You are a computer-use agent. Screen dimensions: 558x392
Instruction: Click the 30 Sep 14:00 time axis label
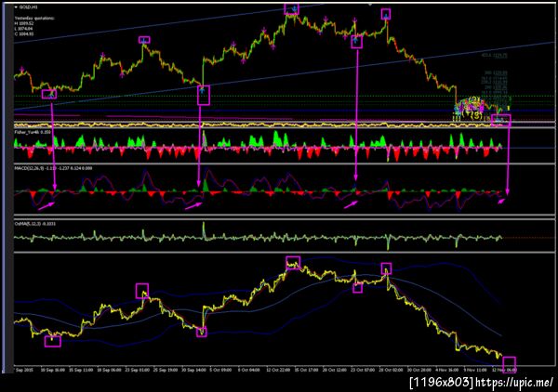[x=193, y=370]
